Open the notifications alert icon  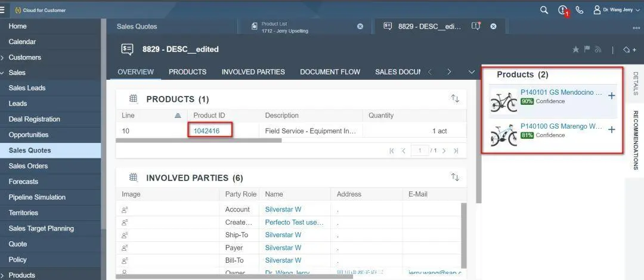click(x=563, y=10)
